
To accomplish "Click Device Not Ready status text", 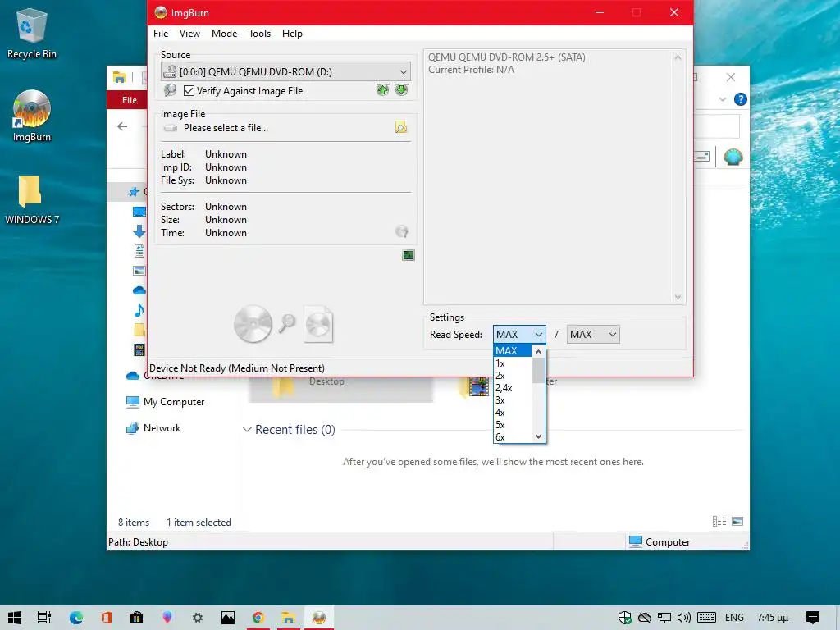I will click(x=237, y=368).
